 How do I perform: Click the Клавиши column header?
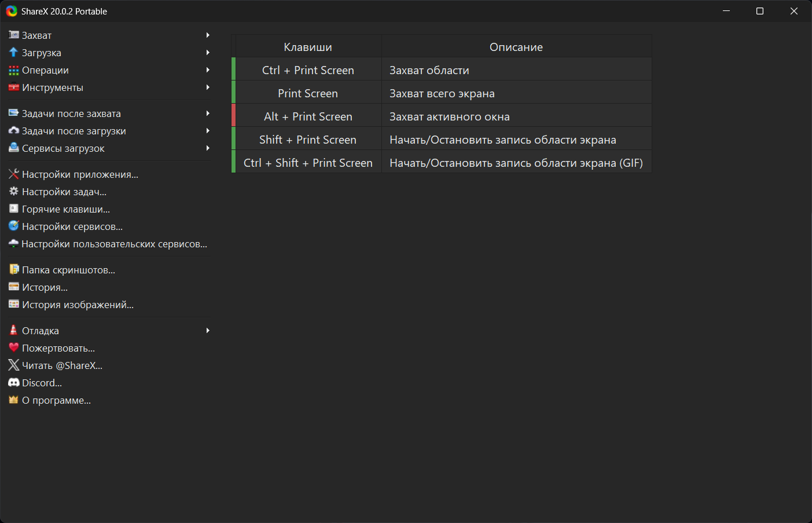coord(308,47)
